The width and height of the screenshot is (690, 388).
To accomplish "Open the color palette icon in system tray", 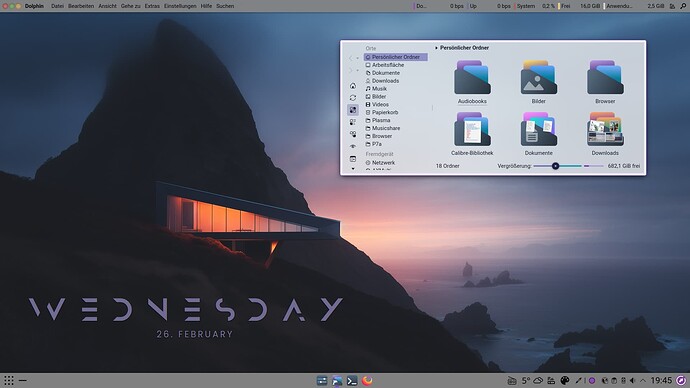I will [565, 381].
